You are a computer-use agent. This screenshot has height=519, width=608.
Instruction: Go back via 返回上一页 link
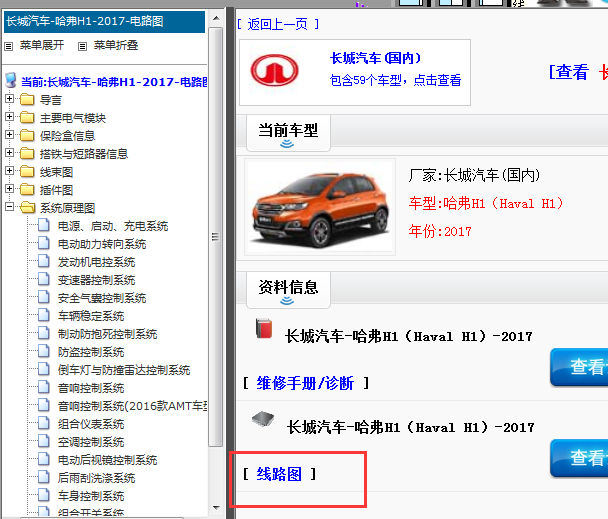tap(278, 24)
